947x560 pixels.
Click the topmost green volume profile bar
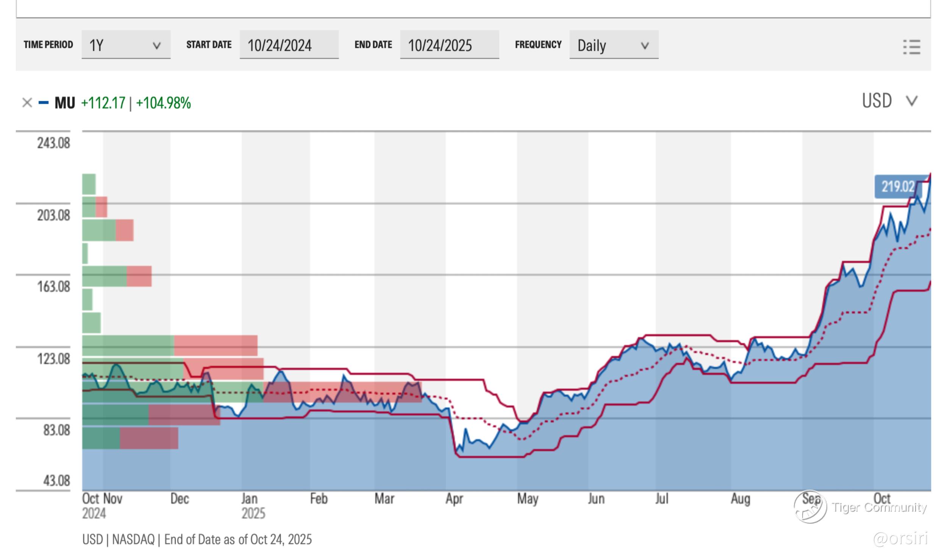point(89,184)
